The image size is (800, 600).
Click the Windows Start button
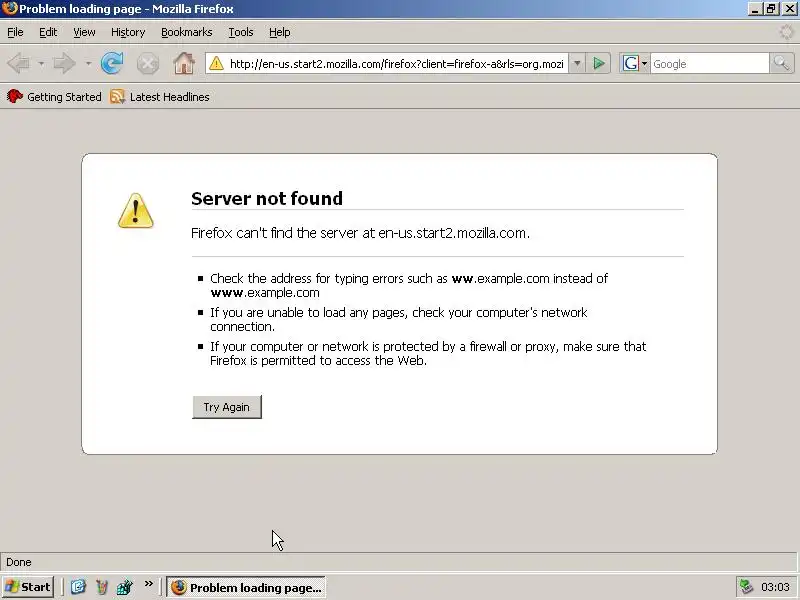pyautogui.click(x=28, y=587)
